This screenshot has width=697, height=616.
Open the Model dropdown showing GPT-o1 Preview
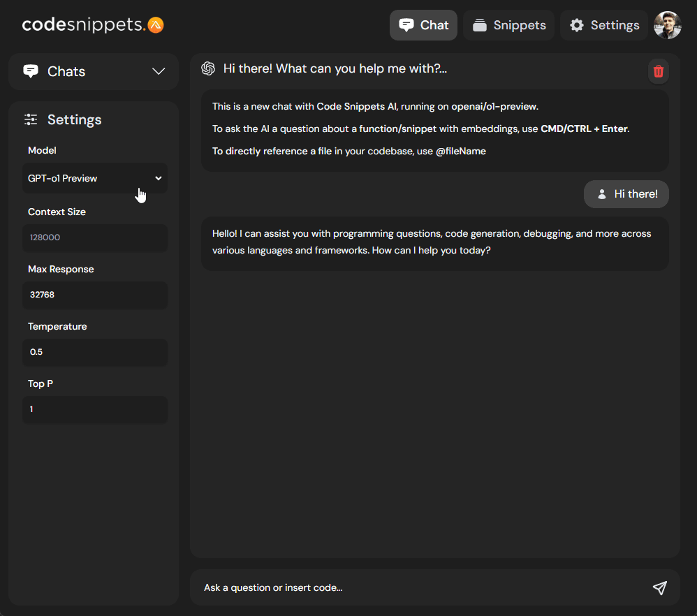(x=95, y=178)
